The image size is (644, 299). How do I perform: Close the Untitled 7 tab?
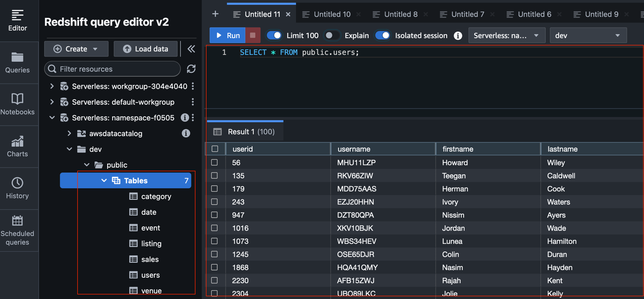pos(492,14)
